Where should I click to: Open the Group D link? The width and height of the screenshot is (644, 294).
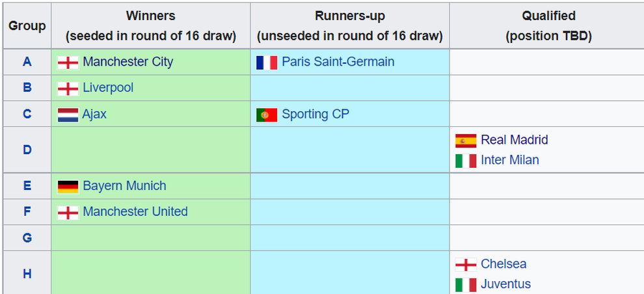(27, 150)
